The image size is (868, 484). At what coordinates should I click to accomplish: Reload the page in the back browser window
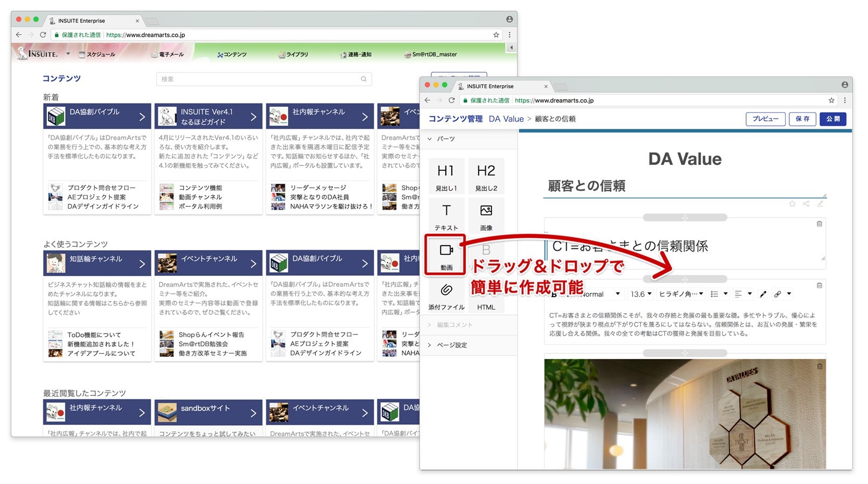coord(43,34)
